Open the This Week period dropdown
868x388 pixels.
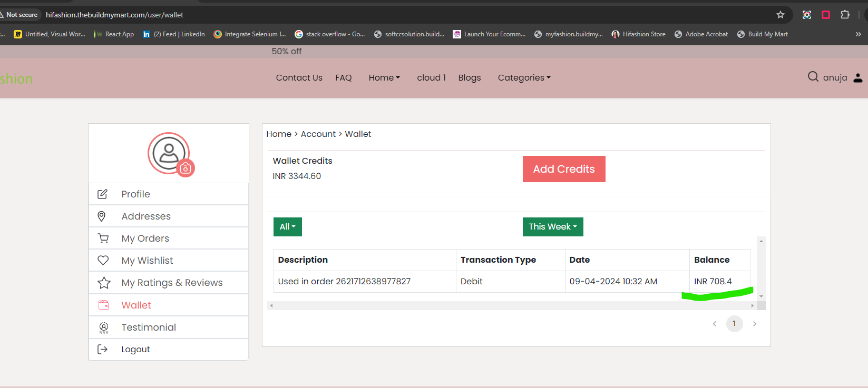(x=553, y=227)
